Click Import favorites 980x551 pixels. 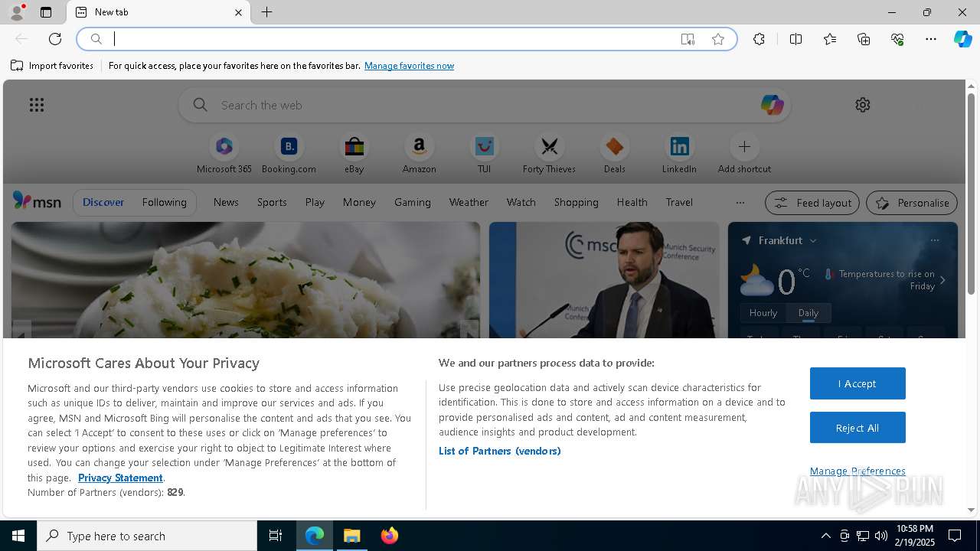coord(52,66)
